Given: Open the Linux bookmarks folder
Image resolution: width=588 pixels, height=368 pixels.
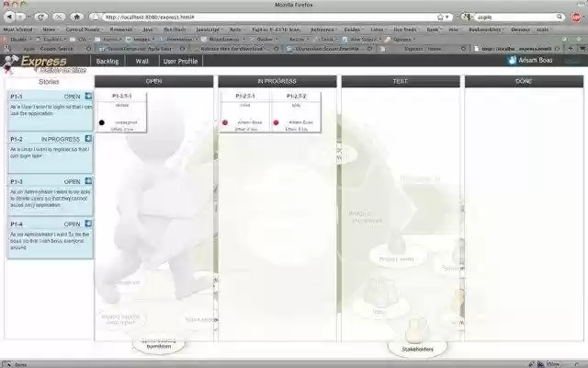Looking at the screenshot, I should pos(378,29).
